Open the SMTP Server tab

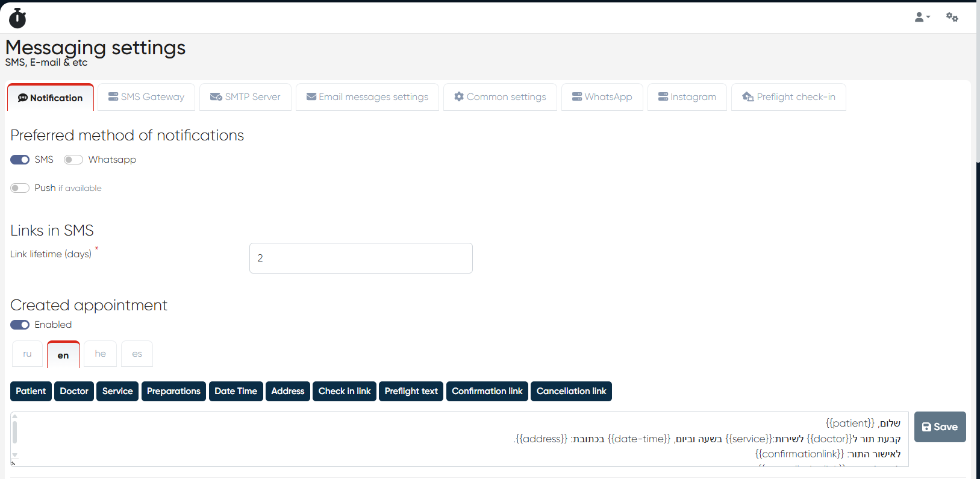[245, 97]
